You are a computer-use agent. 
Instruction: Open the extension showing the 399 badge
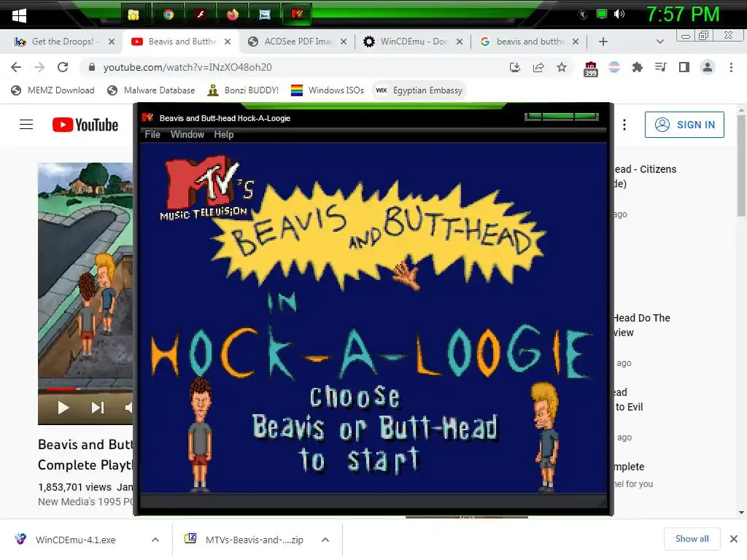591,69
